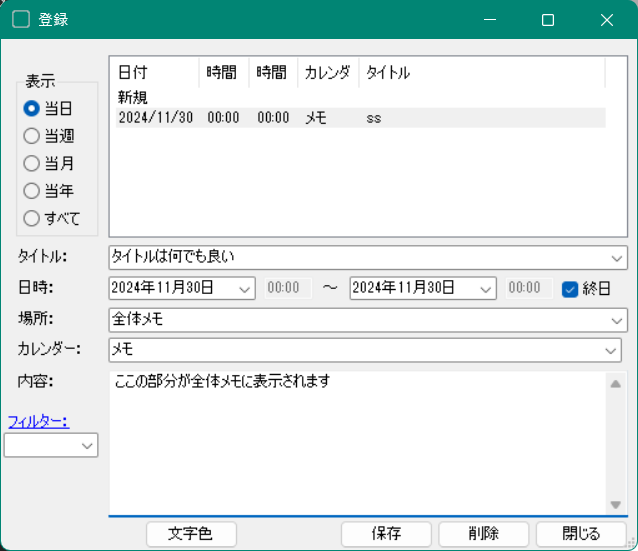Click the 閉じる close button

click(x=582, y=534)
